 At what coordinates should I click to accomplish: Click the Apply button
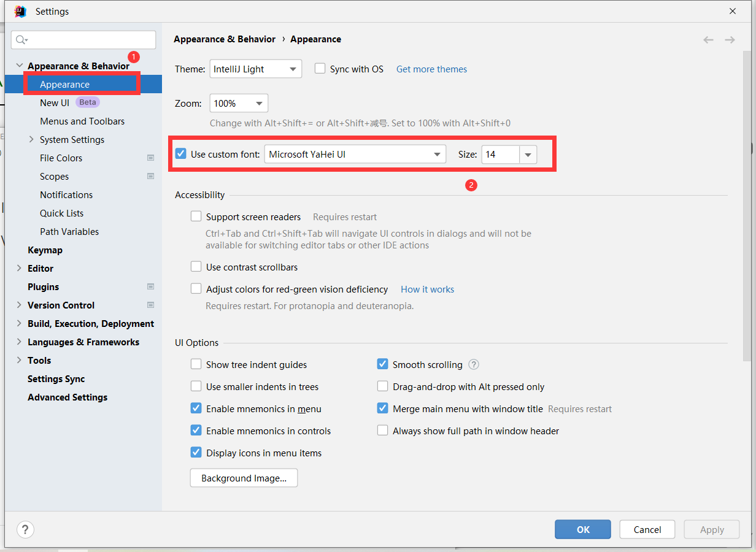[712, 529]
